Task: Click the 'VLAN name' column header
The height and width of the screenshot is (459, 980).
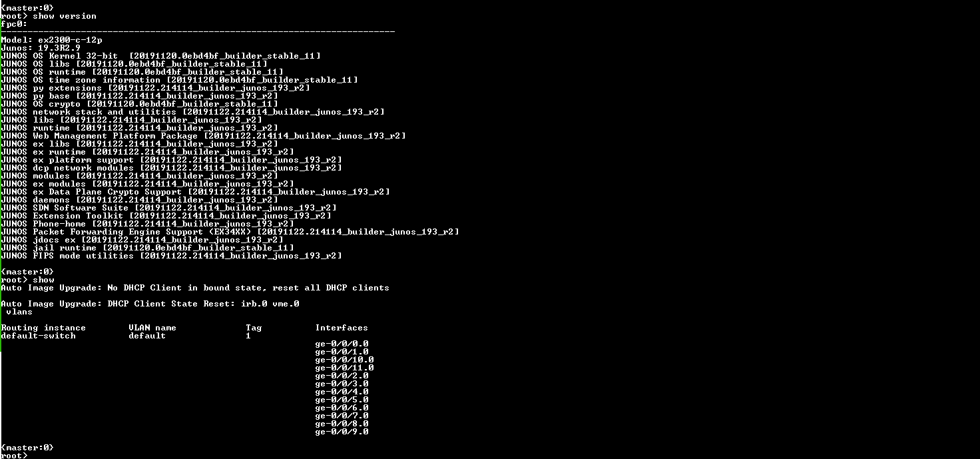Action: [x=152, y=328]
